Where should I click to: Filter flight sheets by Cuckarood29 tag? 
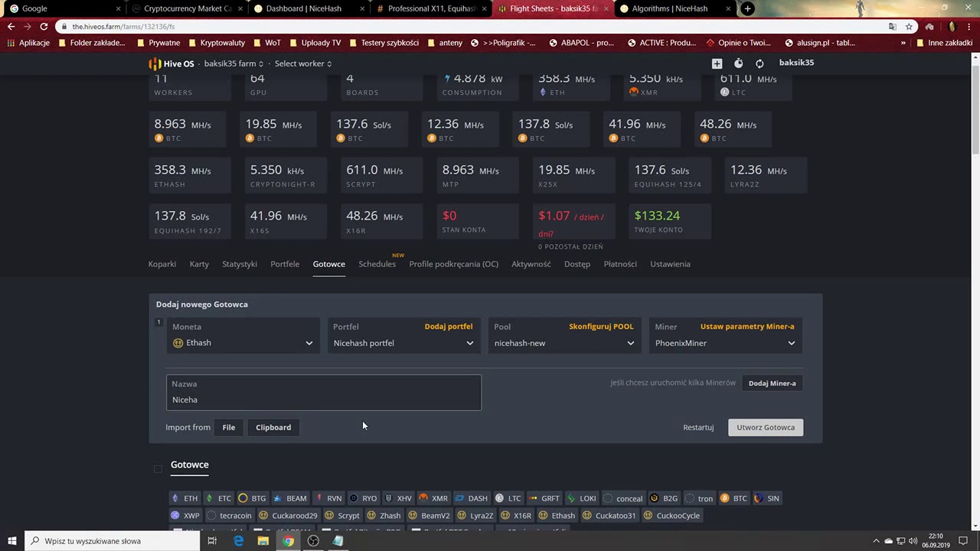pos(288,515)
